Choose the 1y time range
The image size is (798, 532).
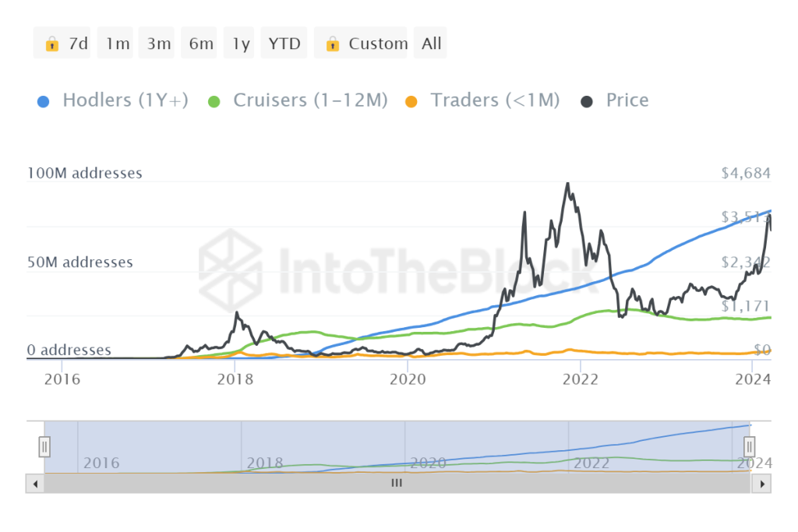point(241,44)
